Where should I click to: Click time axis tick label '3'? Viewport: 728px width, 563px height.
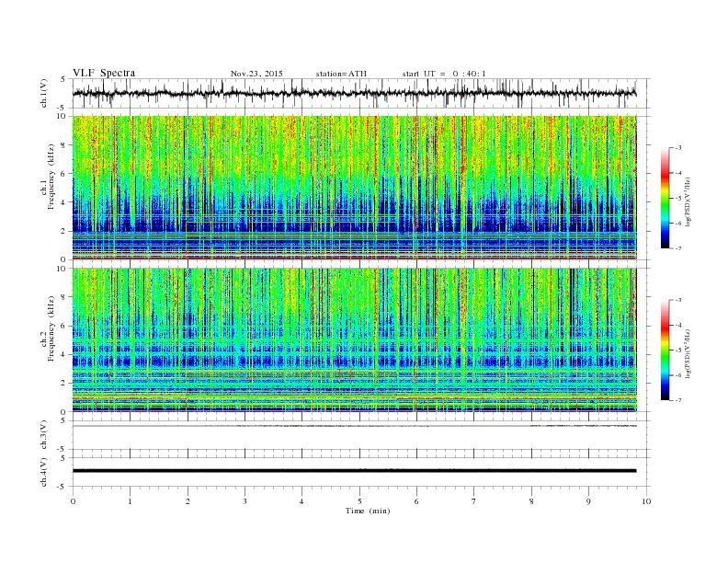pyautogui.click(x=245, y=501)
